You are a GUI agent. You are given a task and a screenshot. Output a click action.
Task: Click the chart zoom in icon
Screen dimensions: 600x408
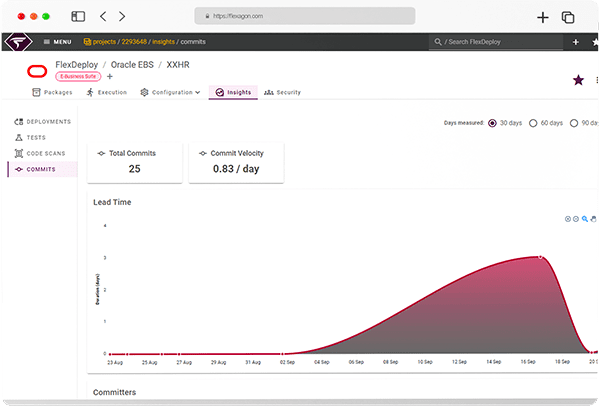tap(567, 219)
